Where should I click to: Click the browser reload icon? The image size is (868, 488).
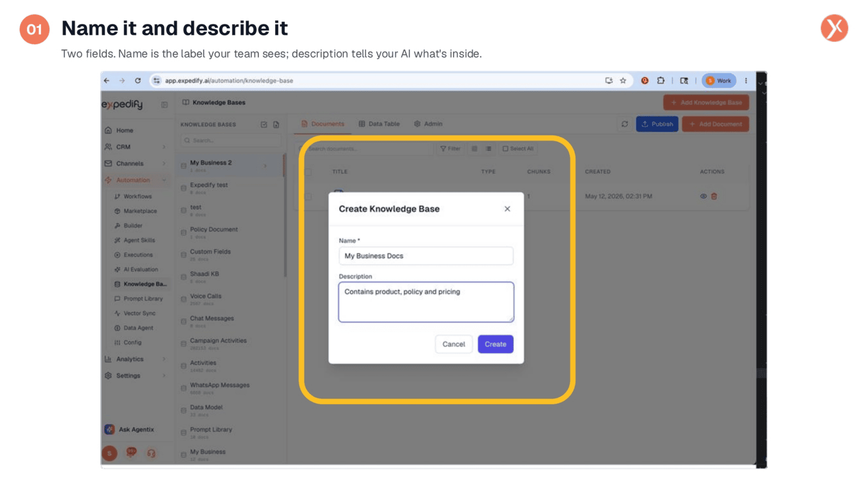point(138,80)
